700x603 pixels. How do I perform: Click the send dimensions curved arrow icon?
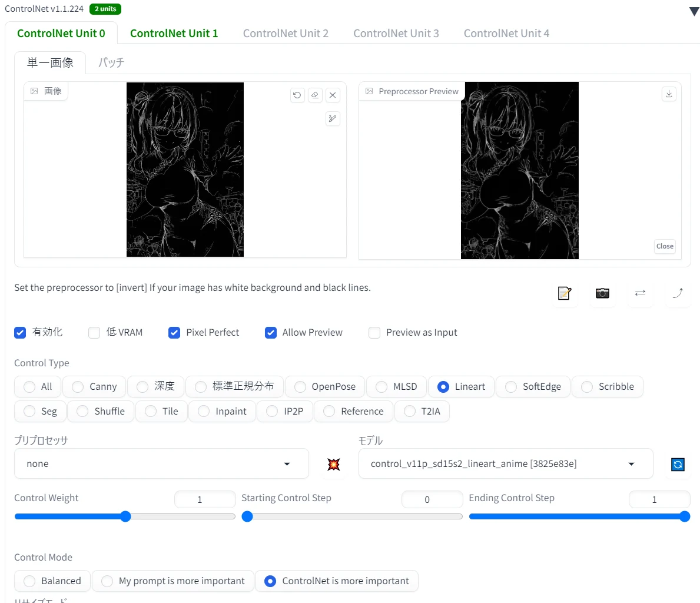tap(678, 293)
